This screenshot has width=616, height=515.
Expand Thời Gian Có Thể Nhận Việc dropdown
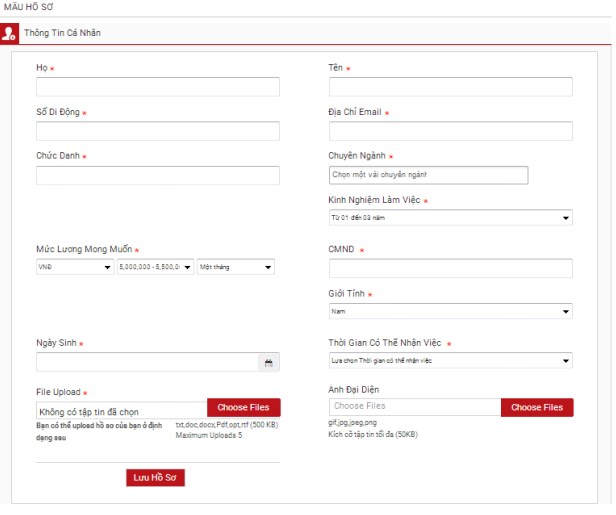[450, 360]
